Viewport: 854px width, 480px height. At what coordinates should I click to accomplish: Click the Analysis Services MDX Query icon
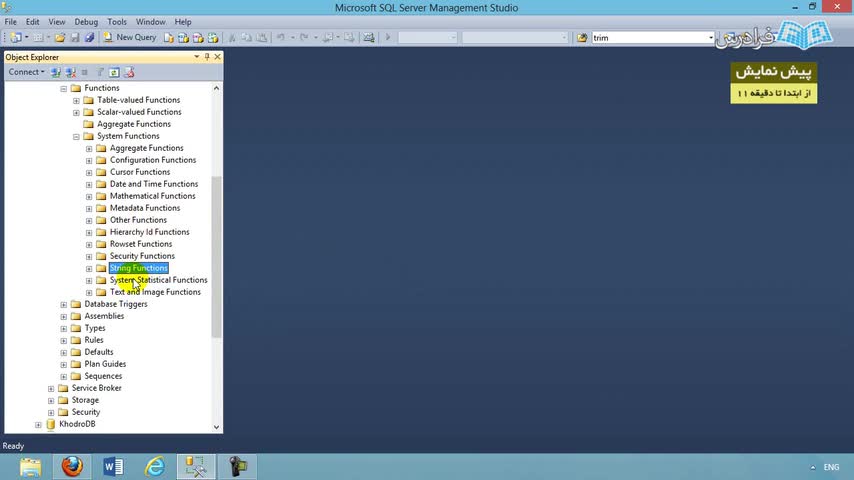pyautogui.click(x=184, y=38)
